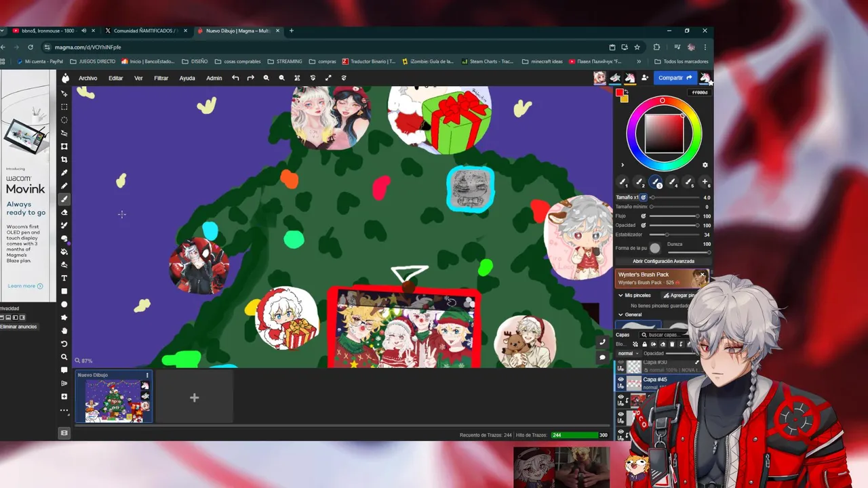Toggle pen pressure for Flujo
Screen dimensions: 868x488
click(x=644, y=216)
